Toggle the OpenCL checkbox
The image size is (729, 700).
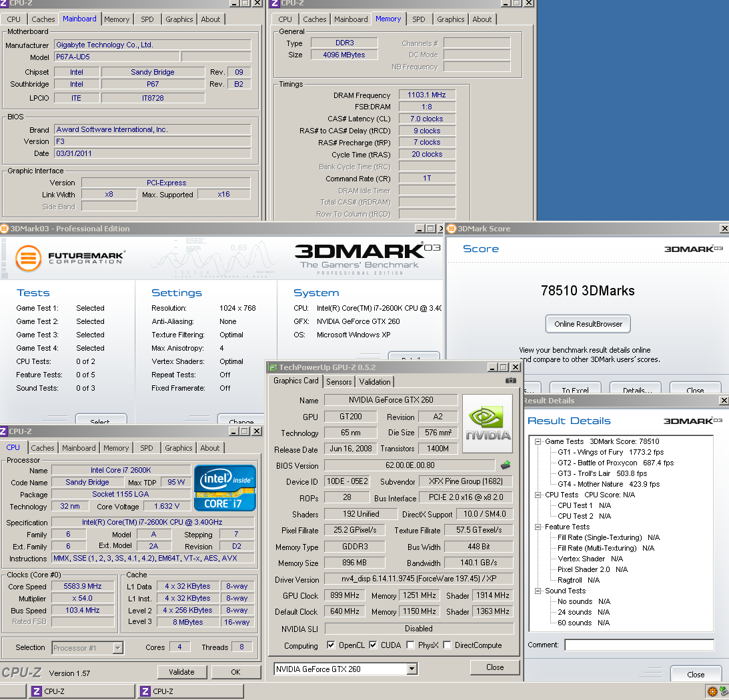(x=331, y=645)
